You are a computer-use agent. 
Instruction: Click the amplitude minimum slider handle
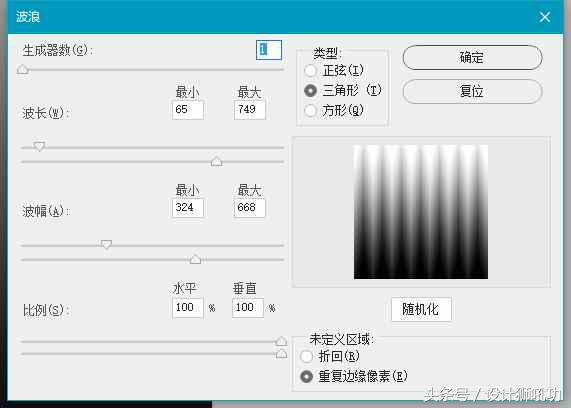point(106,244)
